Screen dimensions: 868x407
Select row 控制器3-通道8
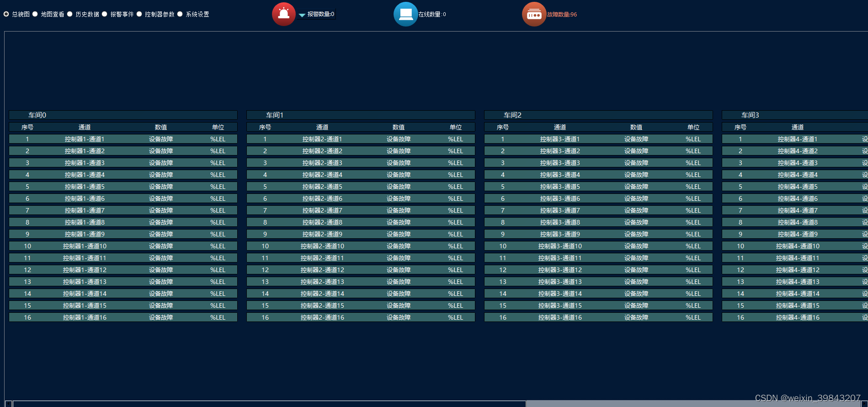598,222
